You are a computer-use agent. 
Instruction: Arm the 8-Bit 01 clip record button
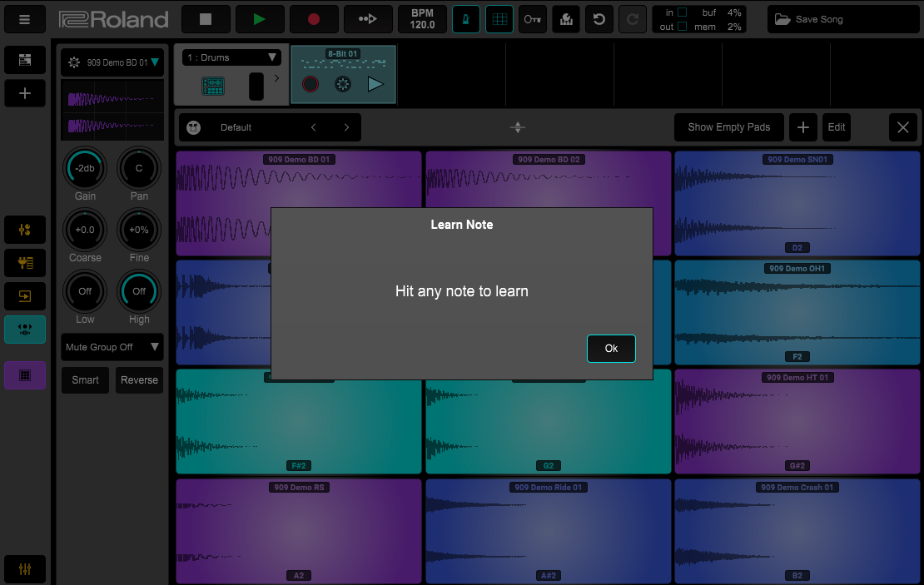[310, 84]
